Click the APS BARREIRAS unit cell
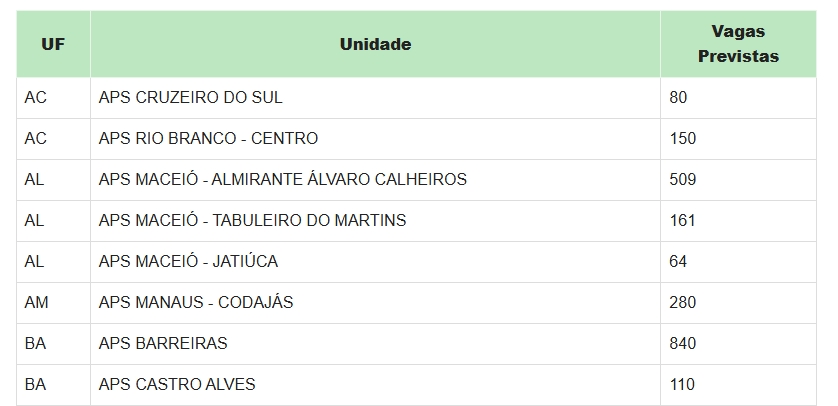Image resolution: width=838 pixels, height=406 pixels. [163, 343]
